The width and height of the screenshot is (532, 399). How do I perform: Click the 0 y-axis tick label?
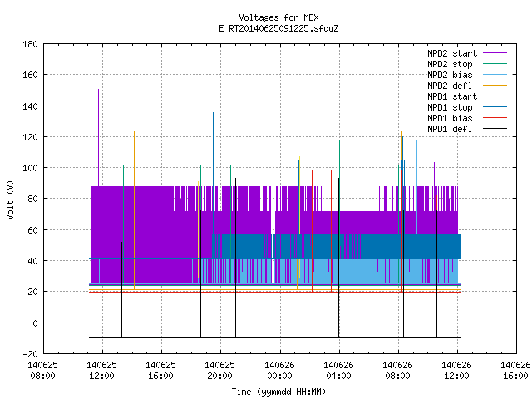[35, 323]
